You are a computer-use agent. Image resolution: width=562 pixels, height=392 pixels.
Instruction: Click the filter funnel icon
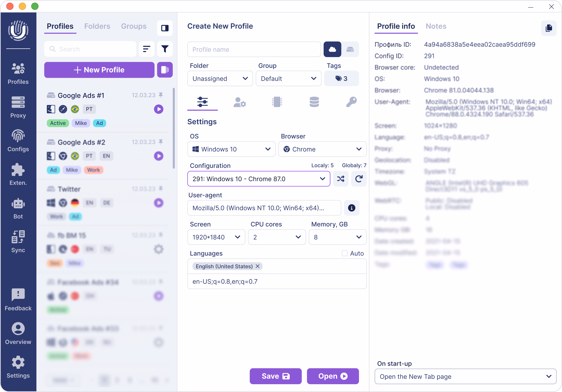click(x=165, y=49)
